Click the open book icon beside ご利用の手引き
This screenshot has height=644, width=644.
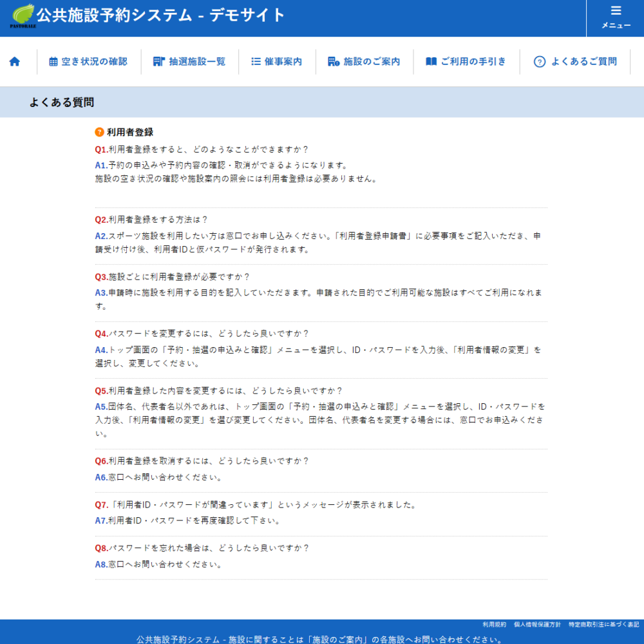431,62
